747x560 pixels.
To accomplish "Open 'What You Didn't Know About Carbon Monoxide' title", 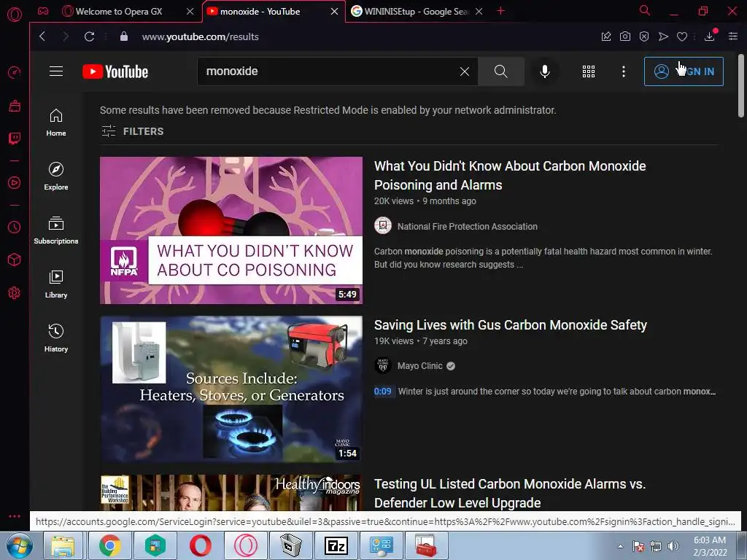I will [510, 175].
